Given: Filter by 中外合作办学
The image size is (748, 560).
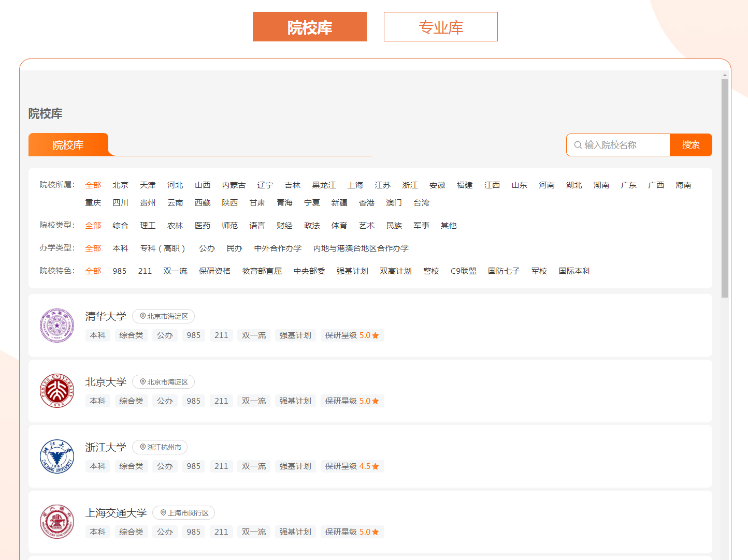Looking at the screenshot, I should pos(278,248).
